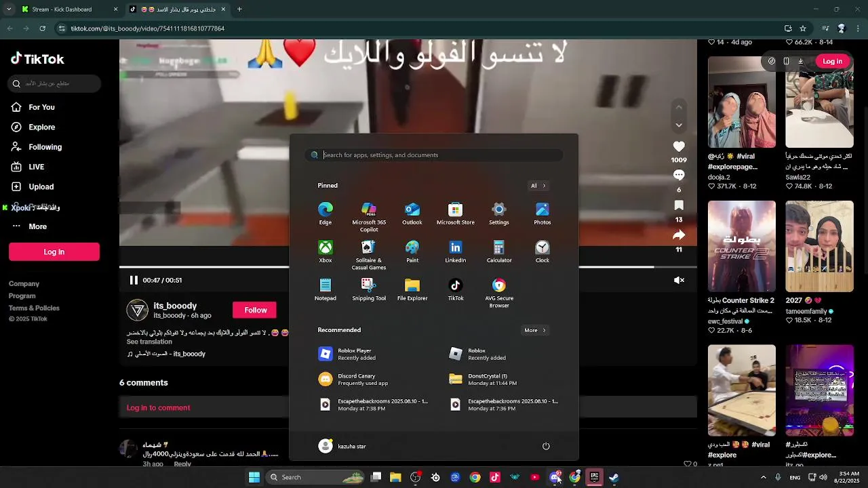This screenshot has width=868, height=488.
Task: Open the video comments bubble icon
Action: (x=679, y=176)
